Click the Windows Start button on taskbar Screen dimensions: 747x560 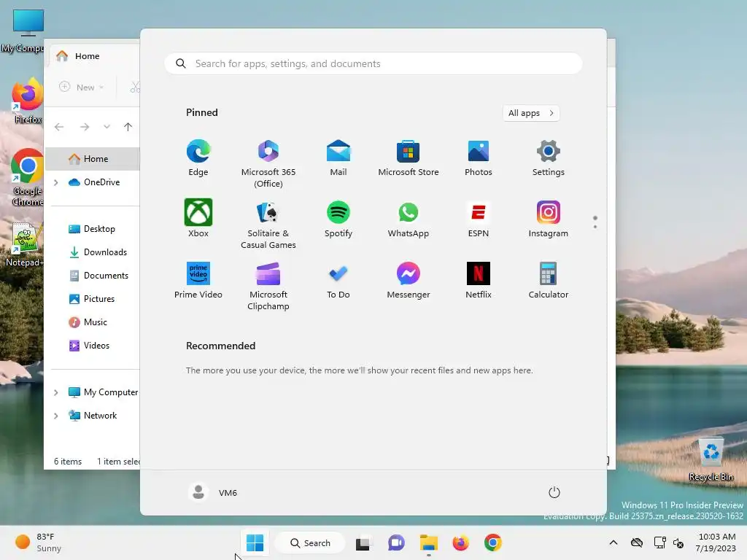[255, 542]
